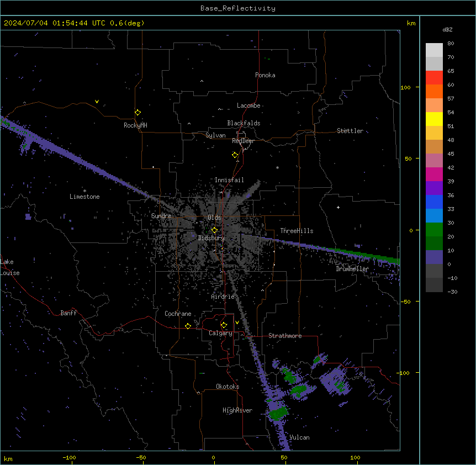Click the Calgary city label
Viewport: 476px width, 465px height.
(x=220, y=333)
